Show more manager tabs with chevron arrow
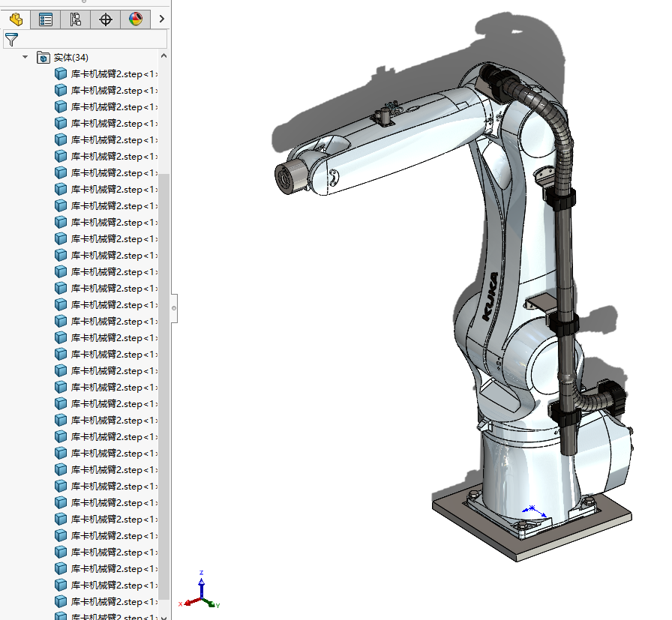Viewport: 672px width, 620px height. pyautogui.click(x=160, y=19)
